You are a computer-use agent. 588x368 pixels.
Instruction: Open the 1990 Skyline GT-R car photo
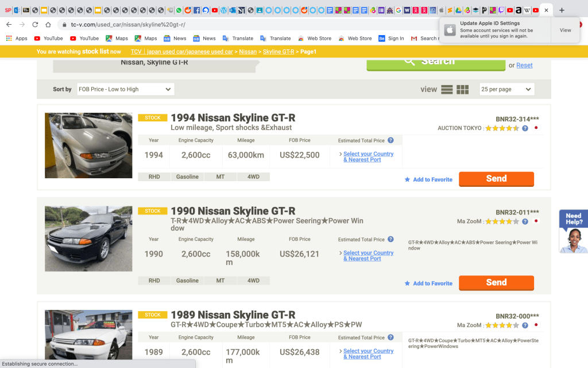click(88, 239)
